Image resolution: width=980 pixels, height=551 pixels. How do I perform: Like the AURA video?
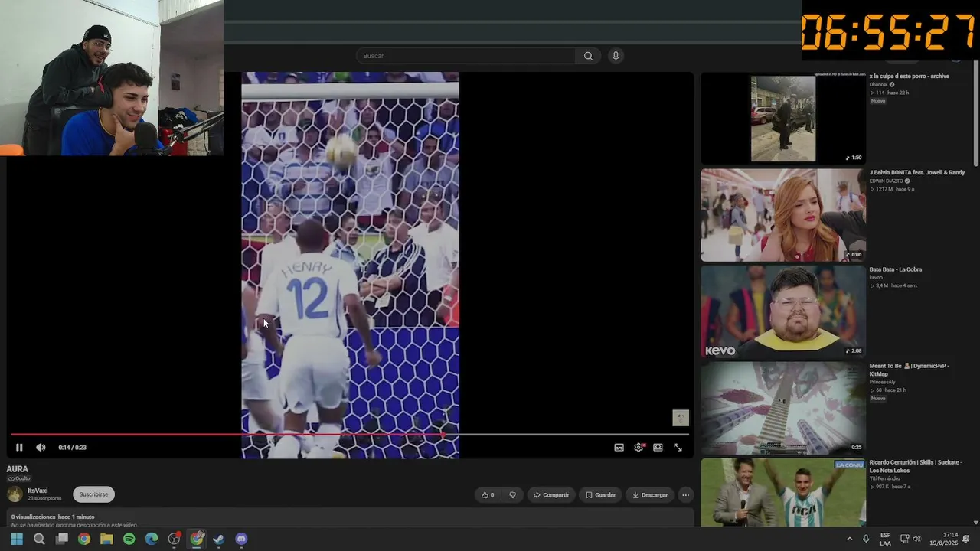pyautogui.click(x=487, y=495)
